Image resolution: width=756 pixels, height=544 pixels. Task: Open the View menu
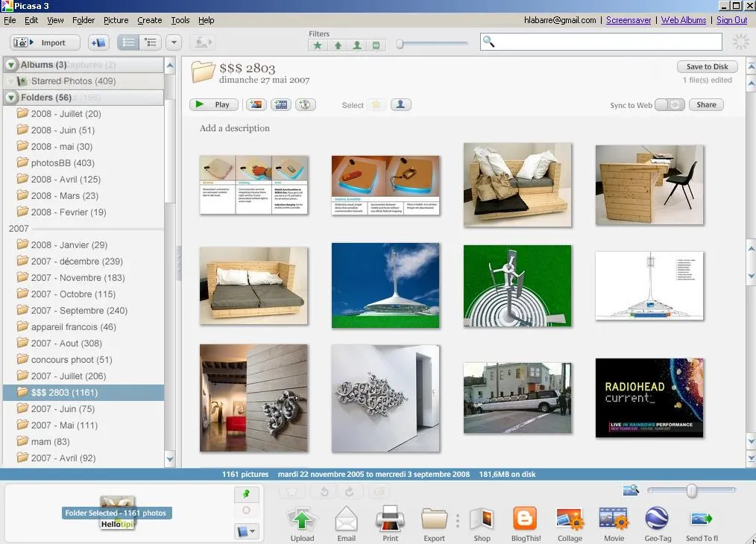pyautogui.click(x=55, y=20)
